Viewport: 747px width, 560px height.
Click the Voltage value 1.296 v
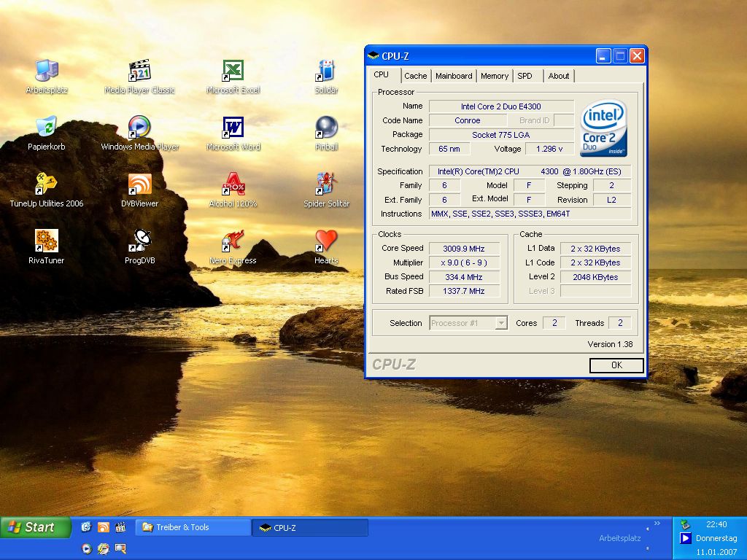point(549,149)
